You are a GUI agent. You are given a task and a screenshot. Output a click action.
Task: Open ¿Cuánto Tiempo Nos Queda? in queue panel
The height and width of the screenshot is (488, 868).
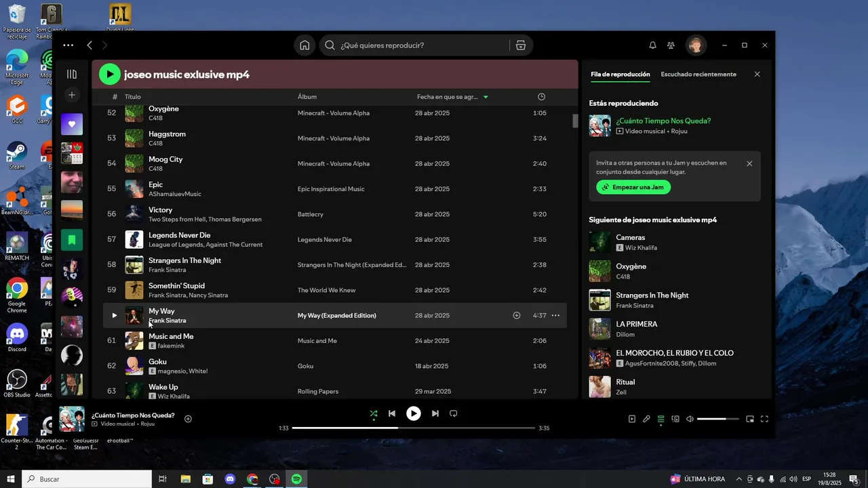click(663, 121)
